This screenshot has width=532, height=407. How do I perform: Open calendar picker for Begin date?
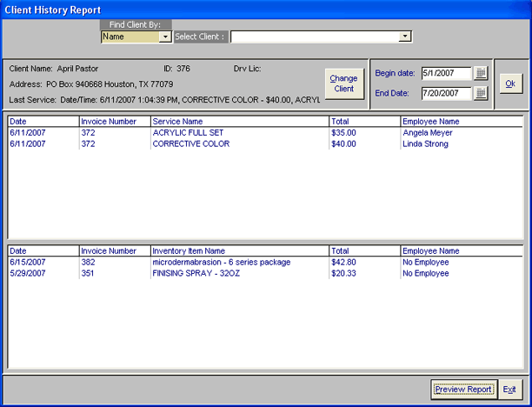pyautogui.click(x=481, y=73)
